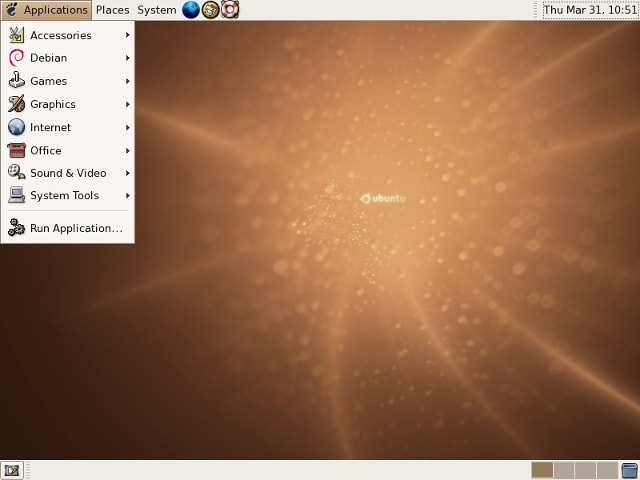Open the Office menu entry
Screen dimensions: 640x480
pos(68,150)
